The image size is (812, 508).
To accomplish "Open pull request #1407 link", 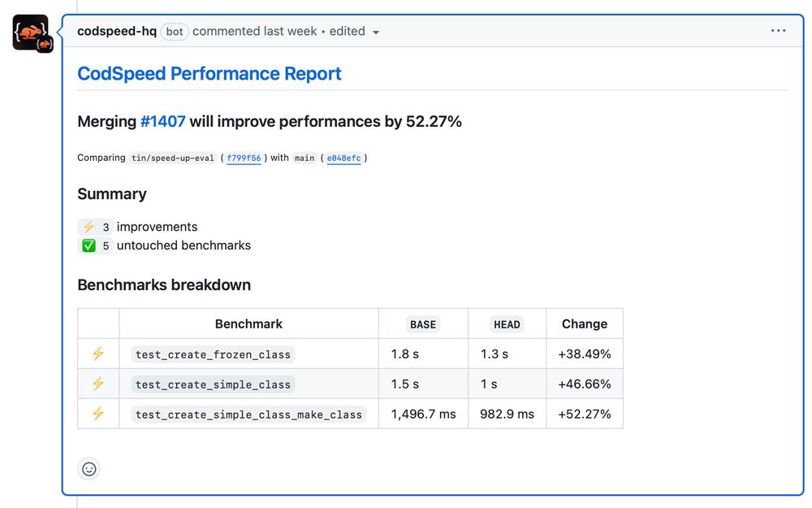I will coord(162,121).
